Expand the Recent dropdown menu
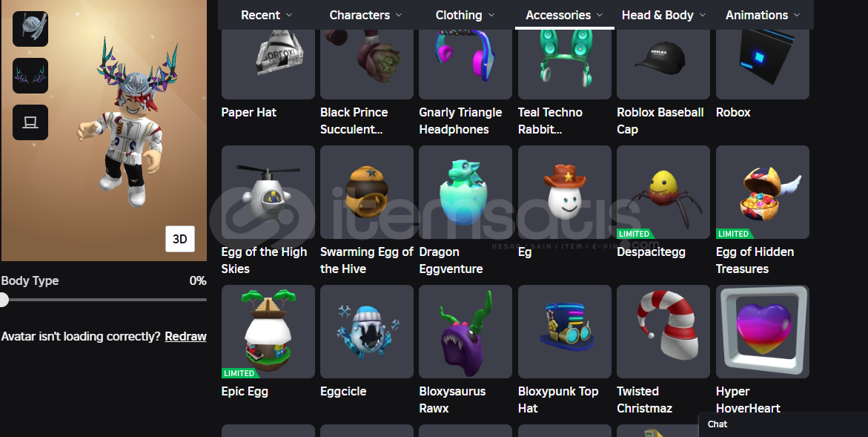The width and height of the screenshot is (868, 437). pyautogui.click(x=266, y=15)
